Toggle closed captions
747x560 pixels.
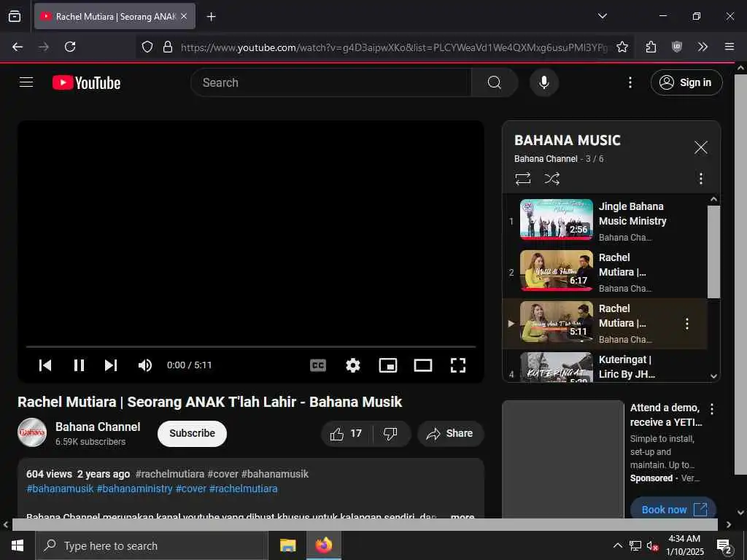click(318, 365)
